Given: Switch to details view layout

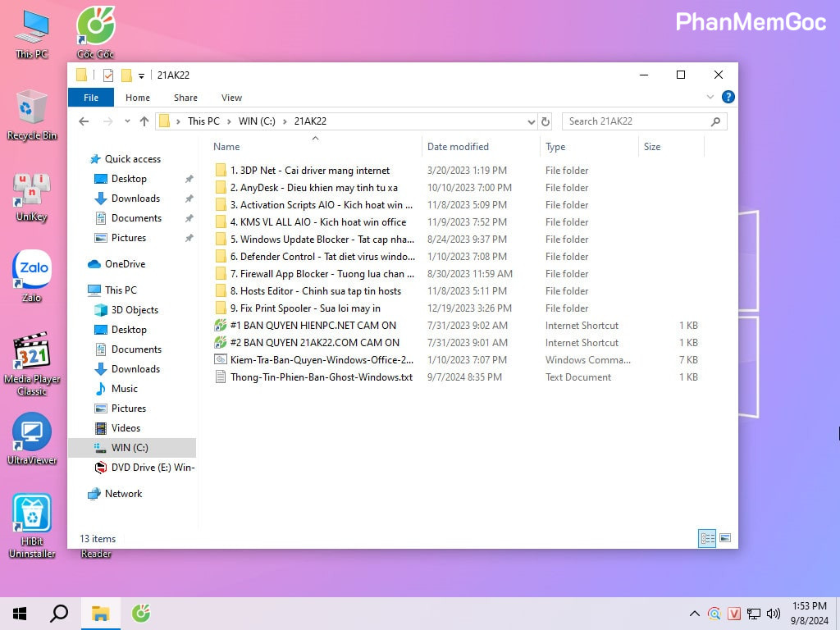Looking at the screenshot, I should (706, 538).
